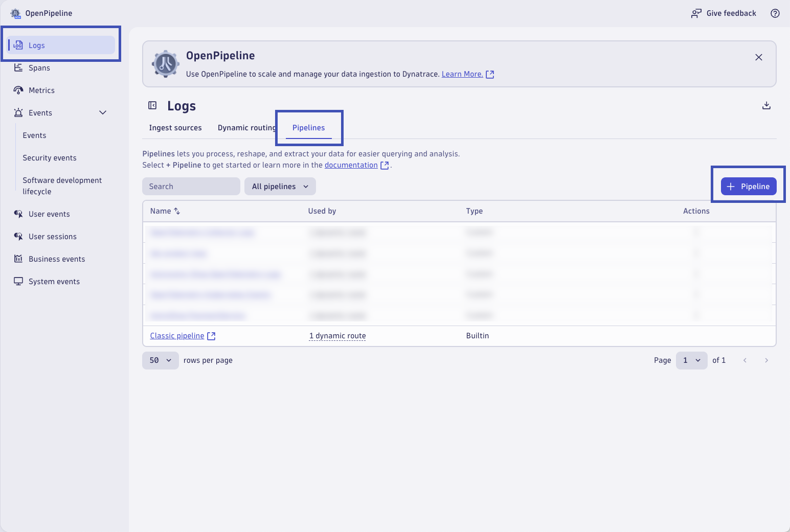Image resolution: width=790 pixels, height=532 pixels.
Task: Click the Events alarm icon
Action: (18, 112)
